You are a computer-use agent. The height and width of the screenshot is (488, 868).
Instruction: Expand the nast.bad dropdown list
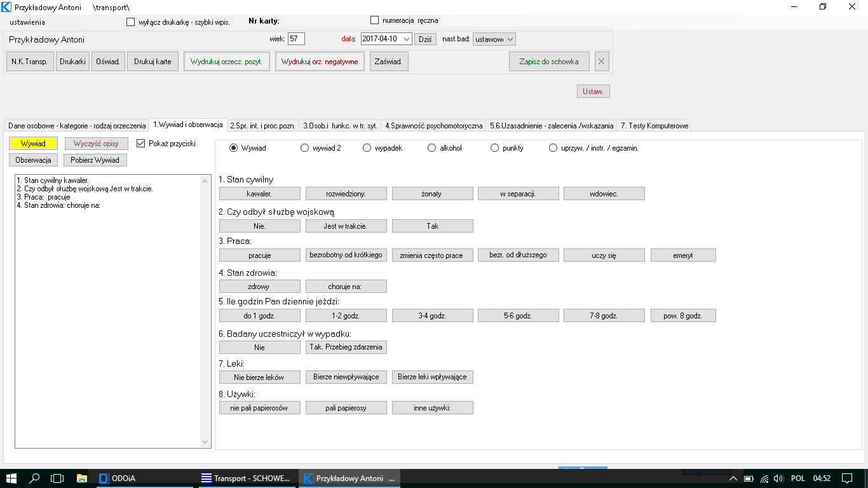point(510,39)
